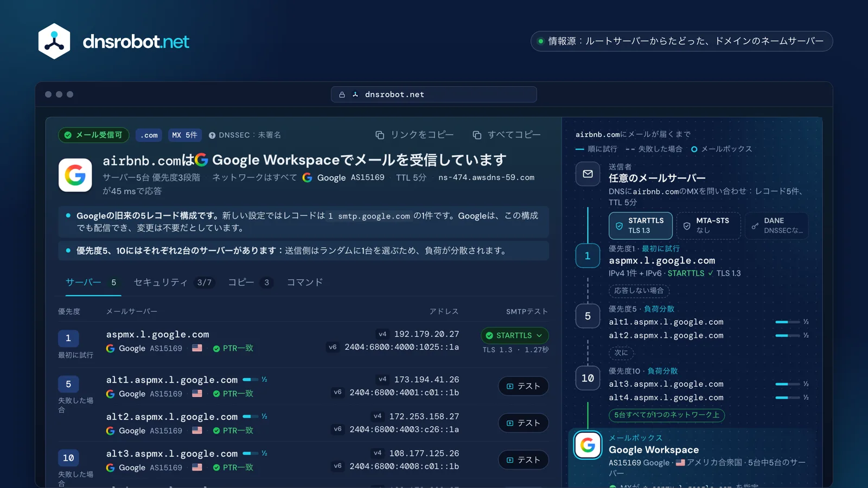Viewport: 868px width, 488px height.
Task: Click the copy icon next to すべてコピー
Action: 477,135
